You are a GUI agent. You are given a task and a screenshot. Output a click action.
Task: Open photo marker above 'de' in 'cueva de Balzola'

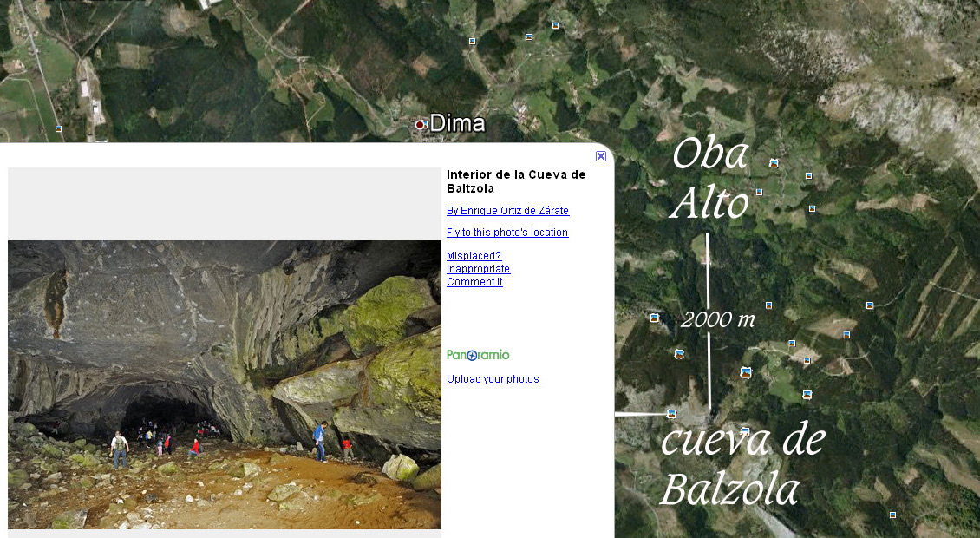click(807, 394)
